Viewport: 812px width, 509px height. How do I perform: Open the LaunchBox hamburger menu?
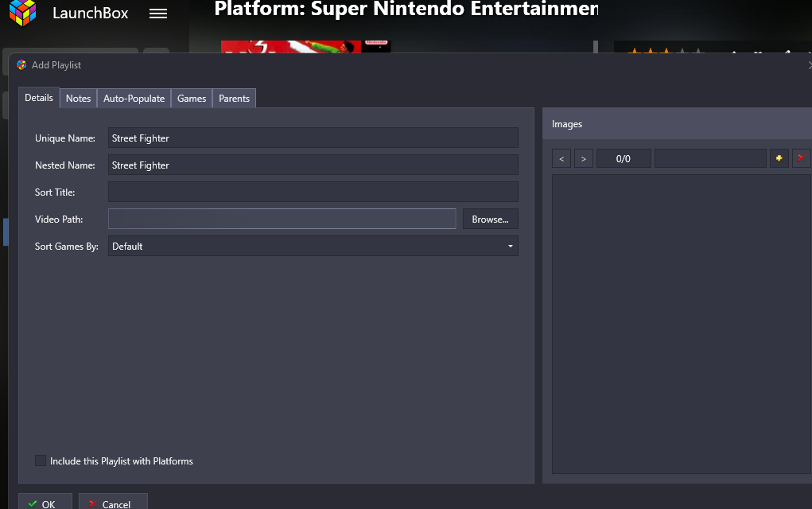pyautogui.click(x=158, y=14)
